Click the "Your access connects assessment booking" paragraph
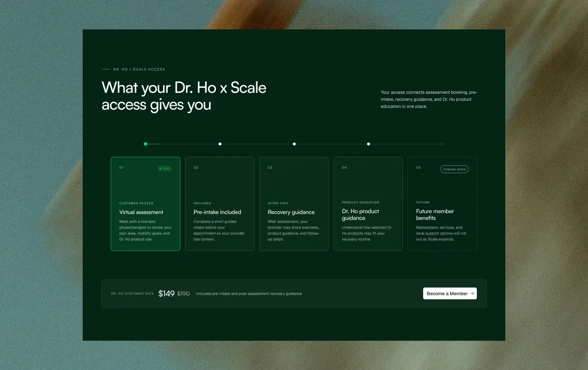The image size is (588, 370). 429,99
